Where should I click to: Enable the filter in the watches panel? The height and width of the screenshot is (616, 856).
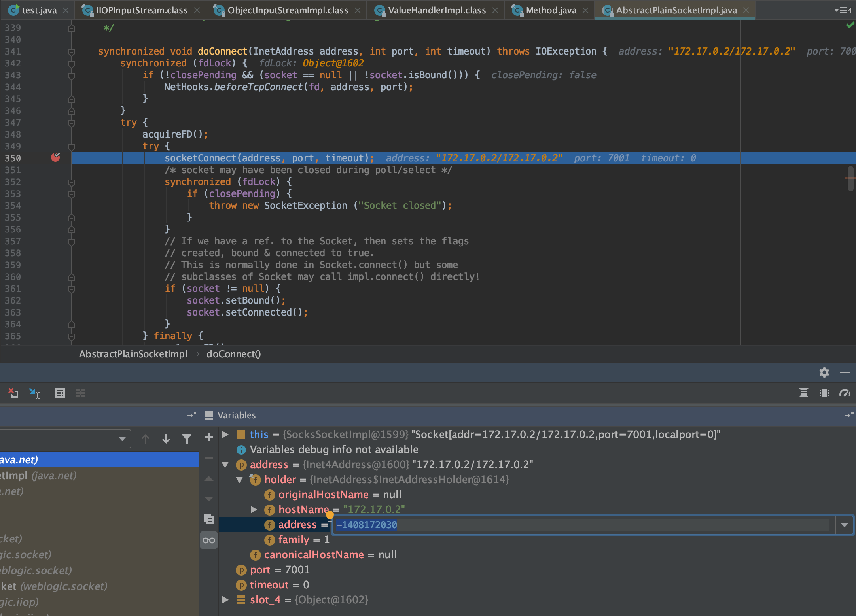pos(186,439)
